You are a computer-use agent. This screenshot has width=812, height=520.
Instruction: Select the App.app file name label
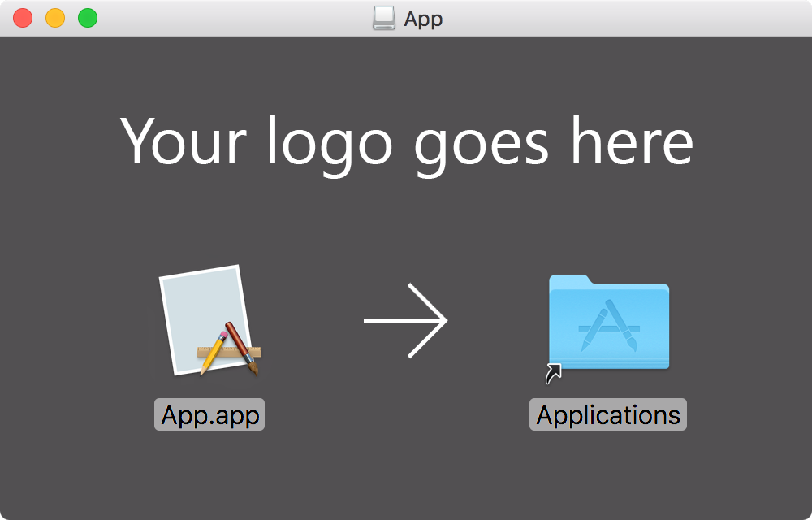point(209,415)
